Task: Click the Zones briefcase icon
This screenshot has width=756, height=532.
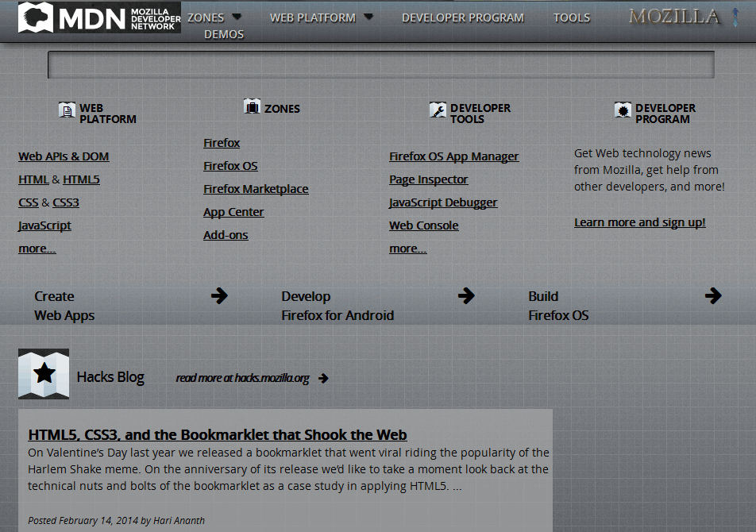Action: [253, 106]
